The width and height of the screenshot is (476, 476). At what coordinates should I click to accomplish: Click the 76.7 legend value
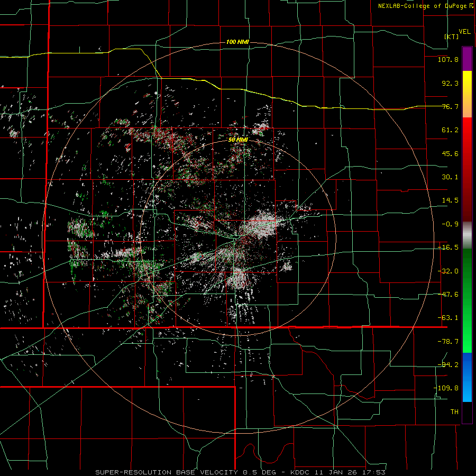coord(450,106)
